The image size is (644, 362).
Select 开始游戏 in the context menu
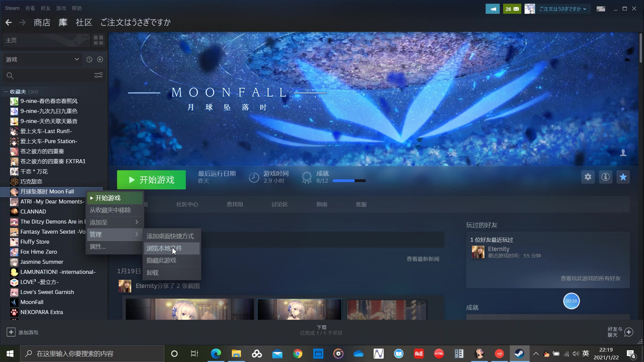(114, 198)
